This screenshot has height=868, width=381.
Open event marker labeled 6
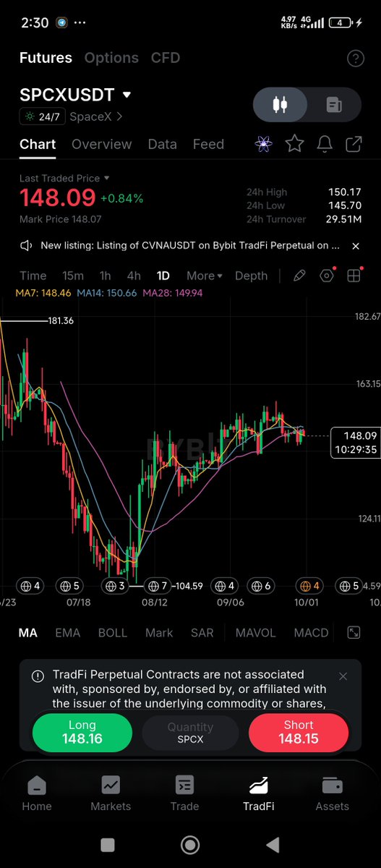260,586
